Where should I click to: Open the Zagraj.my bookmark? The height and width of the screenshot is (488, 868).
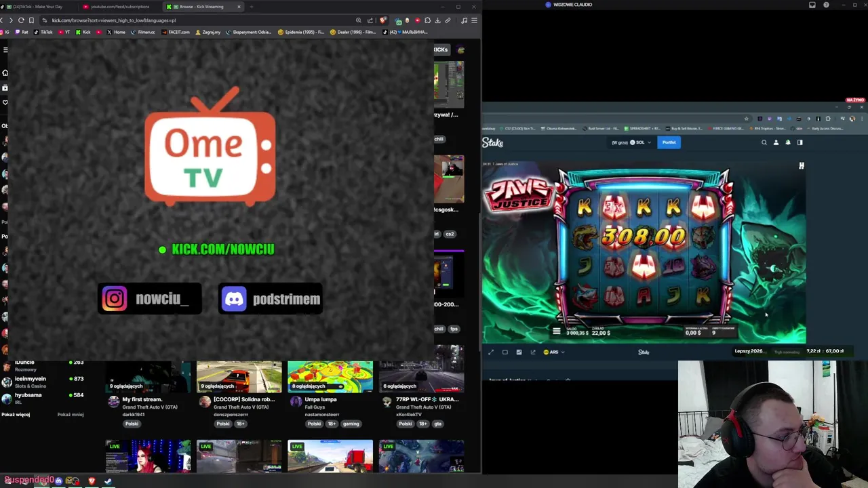pyautogui.click(x=208, y=32)
